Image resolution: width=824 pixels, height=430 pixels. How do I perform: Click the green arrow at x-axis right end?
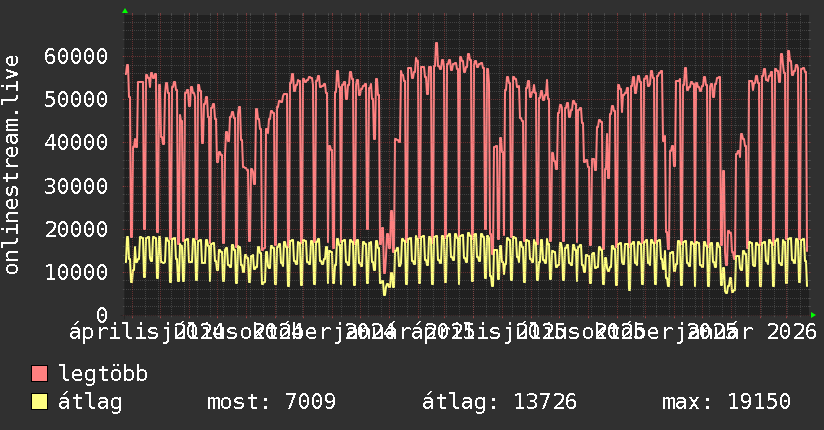tap(813, 315)
